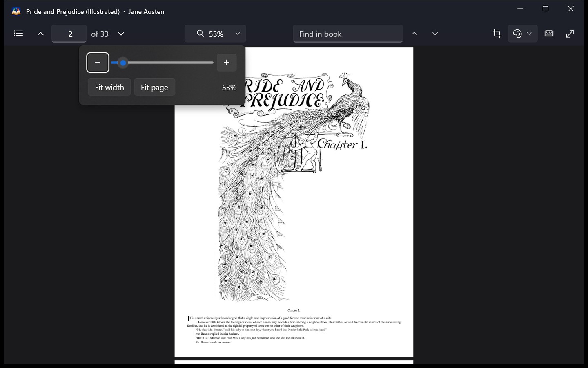This screenshot has height=368, width=588.
Task: Expand the theme options chevron
Action: pos(529,34)
